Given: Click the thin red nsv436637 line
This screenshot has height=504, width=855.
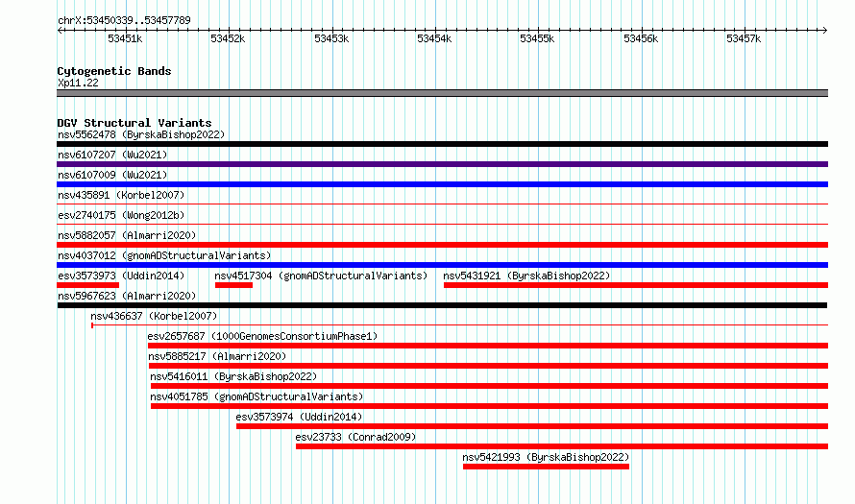Looking at the screenshot, I should 459,325.
